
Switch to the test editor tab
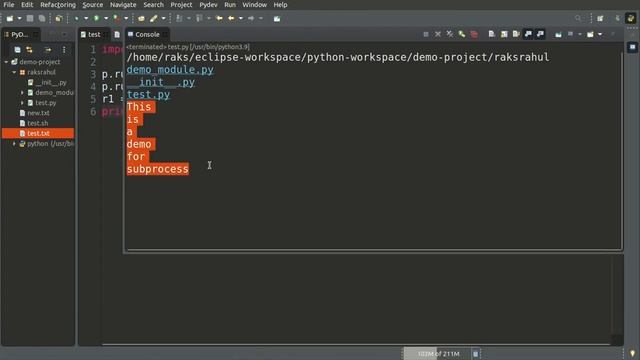[94, 35]
